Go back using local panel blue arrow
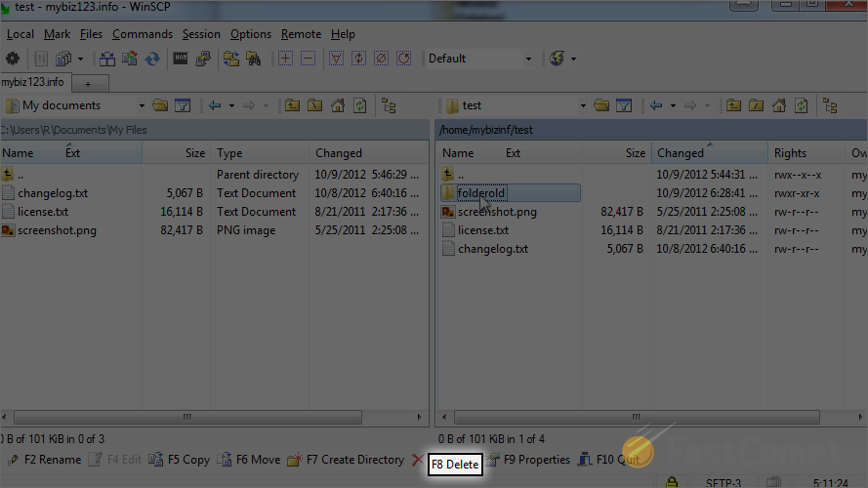 tap(215, 105)
